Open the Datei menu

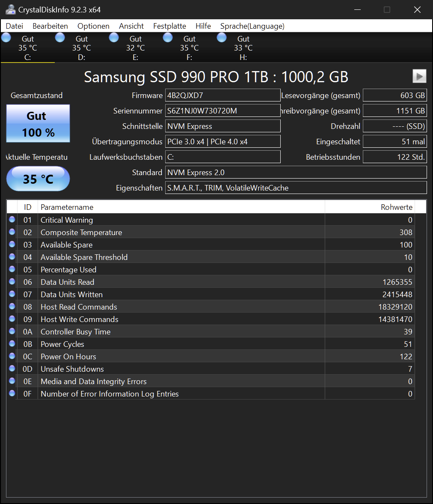pyautogui.click(x=15, y=26)
